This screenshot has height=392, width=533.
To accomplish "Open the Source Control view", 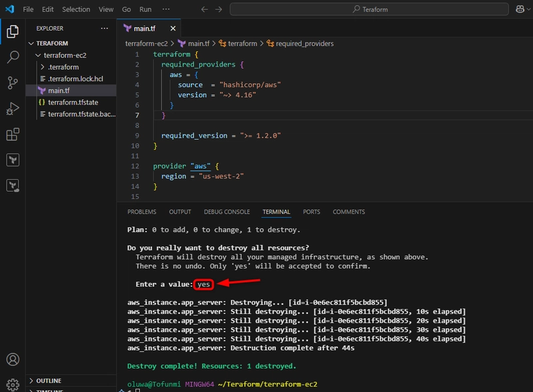I will [x=13, y=83].
